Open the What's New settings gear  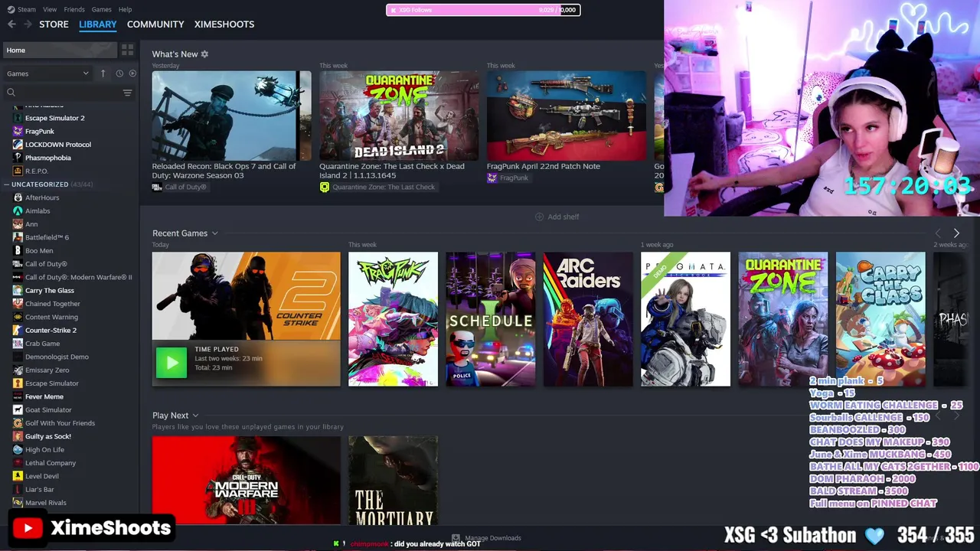[x=204, y=54]
